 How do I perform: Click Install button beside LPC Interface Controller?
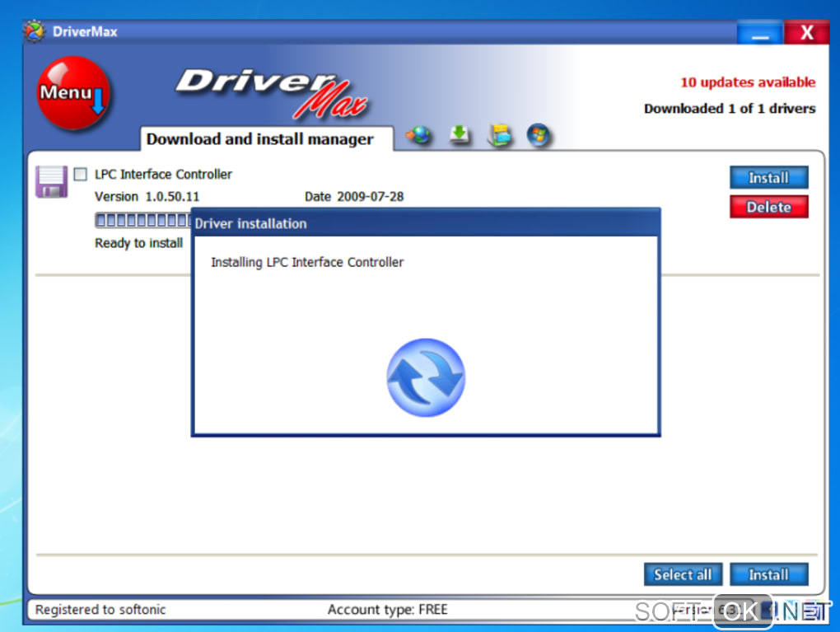(768, 177)
